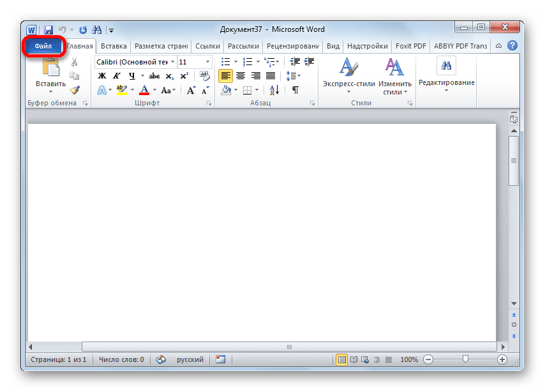545x392 pixels.
Task: Switch to the Вставка ribbon tab
Action: (112, 46)
